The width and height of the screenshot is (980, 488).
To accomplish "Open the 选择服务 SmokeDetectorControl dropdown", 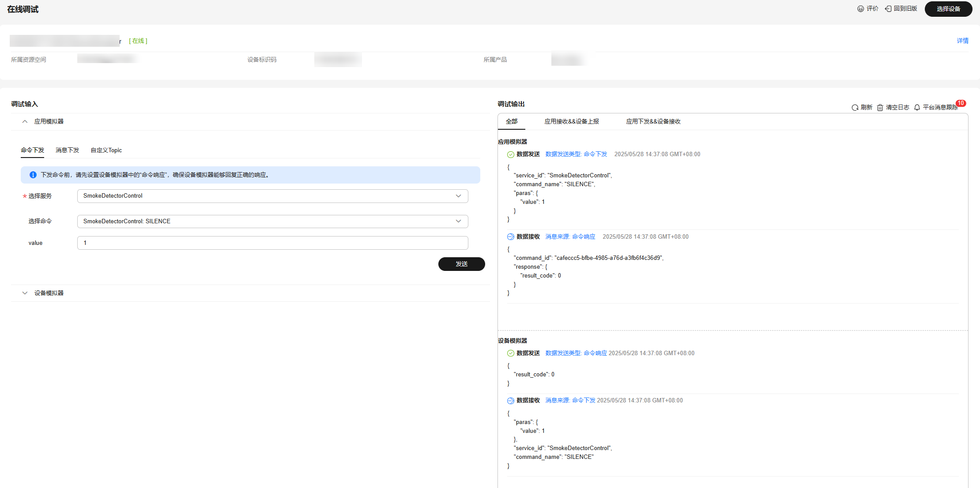I will click(272, 196).
